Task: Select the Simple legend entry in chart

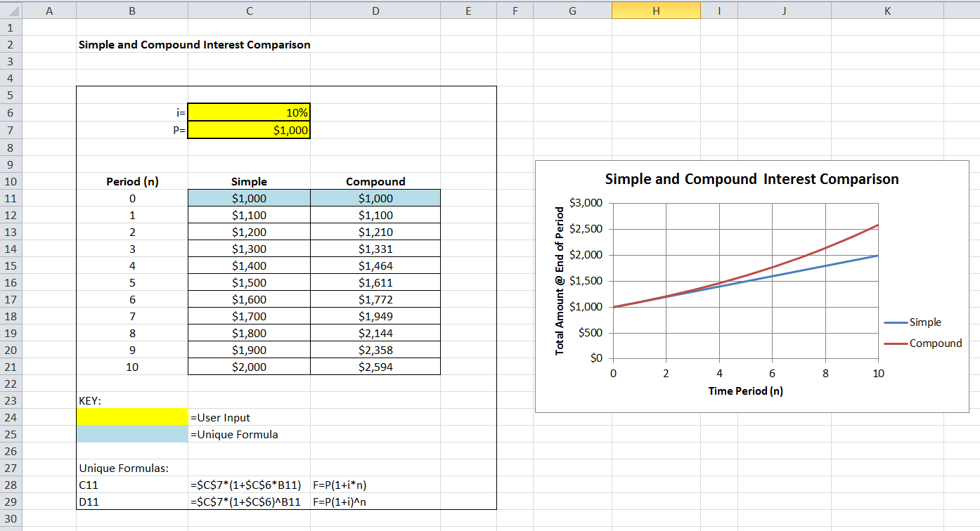Action: [924, 322]
